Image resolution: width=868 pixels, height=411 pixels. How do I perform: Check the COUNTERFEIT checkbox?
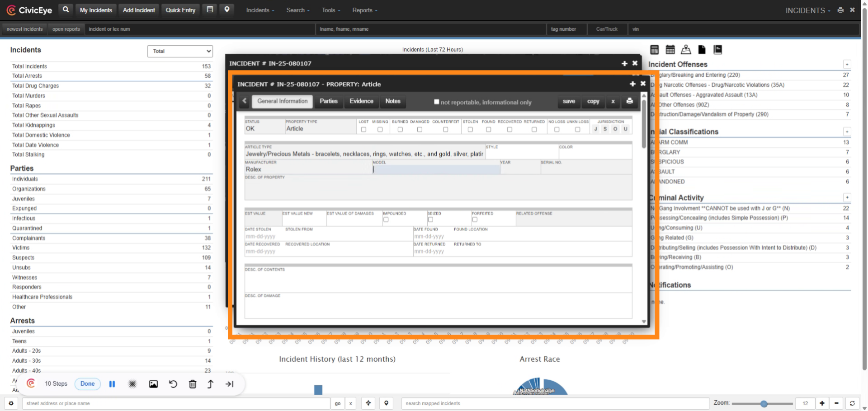[x=445, y=130]
